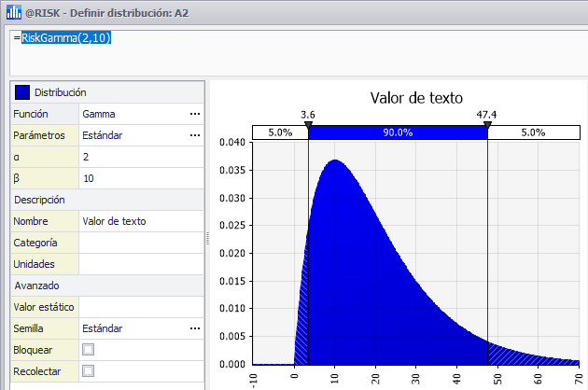Open the Función ellipsis menu for Gamma
Screen dimensions: 588x390
coord(194,113)
